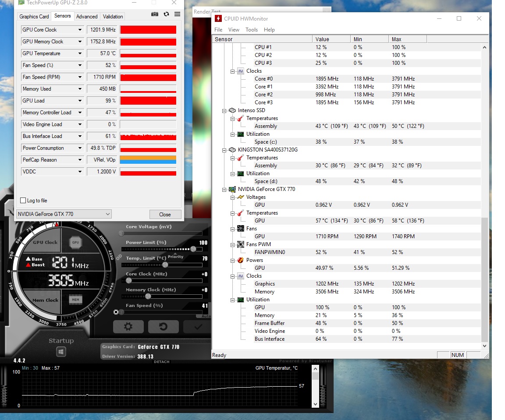Viewport: 505px width, 420px height.
Task: Open the View menu in HWMonitor
Action: [234, 30]
